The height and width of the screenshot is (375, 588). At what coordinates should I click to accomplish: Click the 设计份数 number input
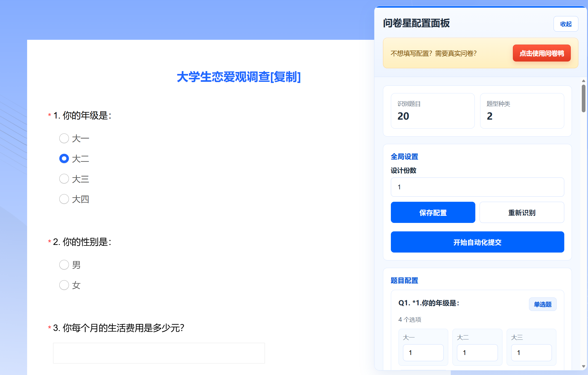pyautogui.click(x=477, y=187)
